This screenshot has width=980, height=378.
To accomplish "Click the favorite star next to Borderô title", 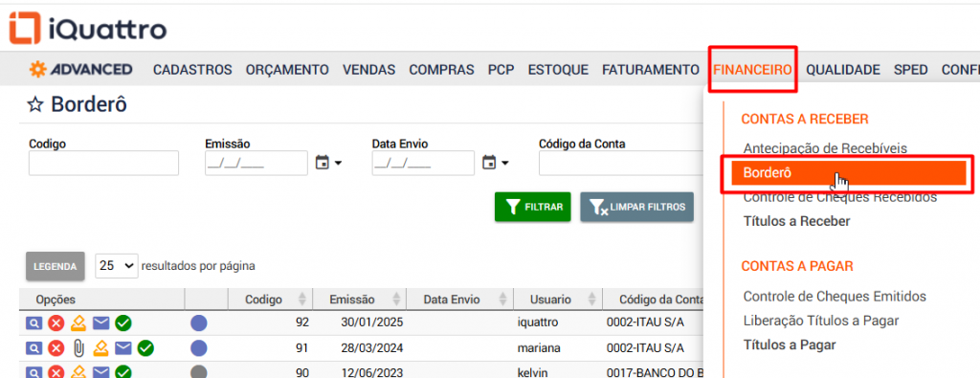I will coord(34,104).
